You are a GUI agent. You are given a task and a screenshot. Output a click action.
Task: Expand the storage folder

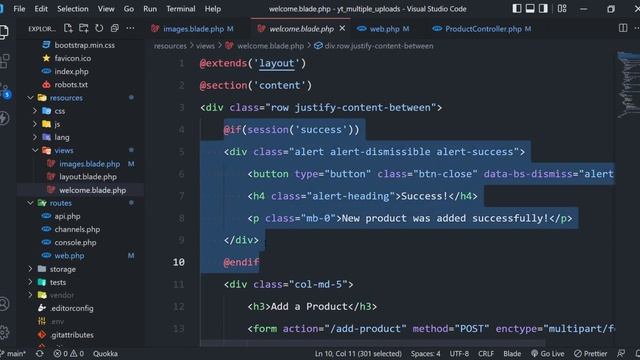pos(62,269)
